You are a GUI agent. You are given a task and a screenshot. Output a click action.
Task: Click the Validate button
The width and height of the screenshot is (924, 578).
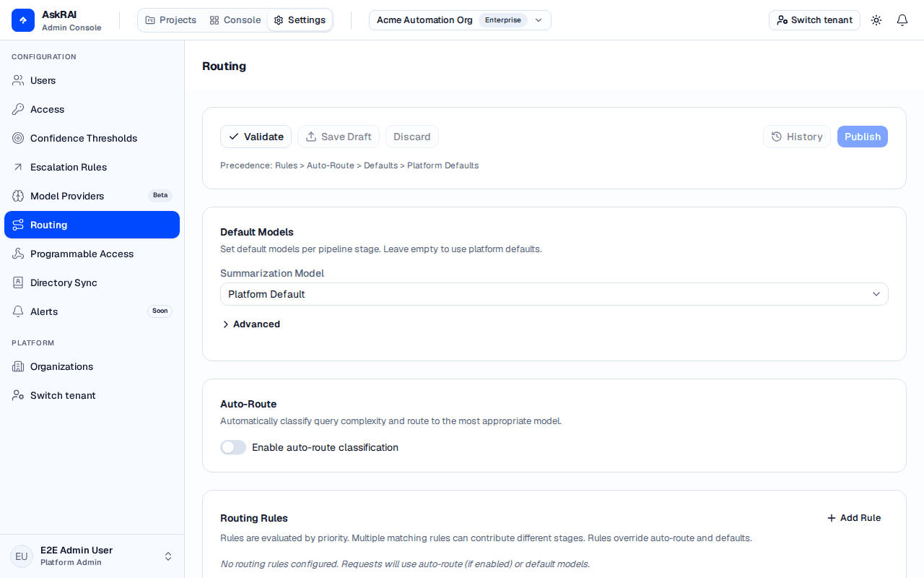[256, 137]
